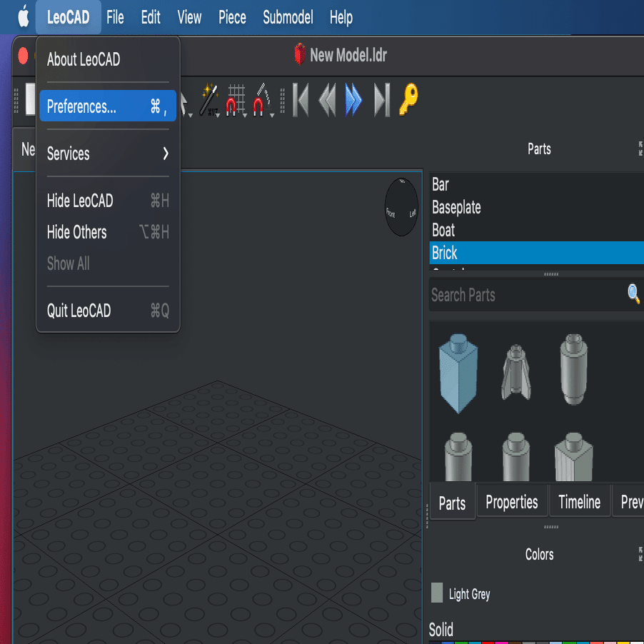The image size is (644, 644).
Task: Jump to the last step
Action: 381,100
